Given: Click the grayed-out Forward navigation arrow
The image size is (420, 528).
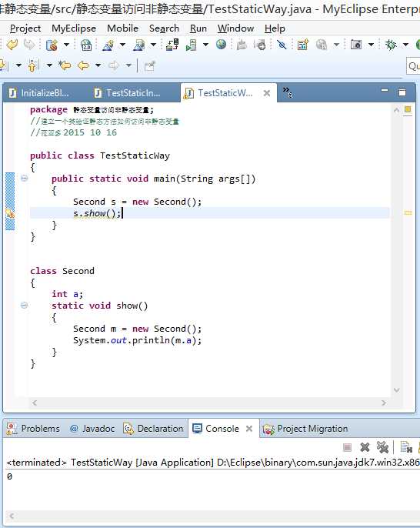Looking at the screenshot, I should click(114, 65).
